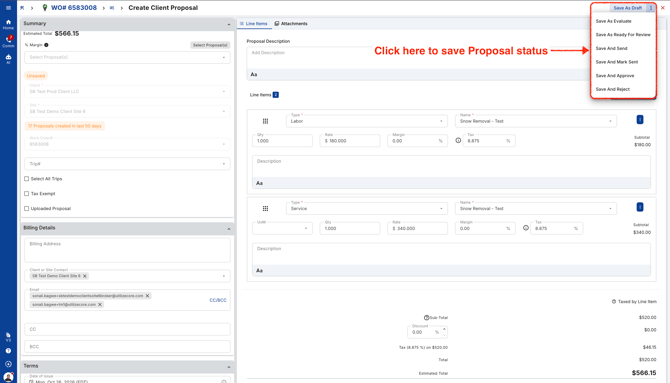Click the BCC input field
The width and height of the screenshot is (670, 383).
pos(127,347)
